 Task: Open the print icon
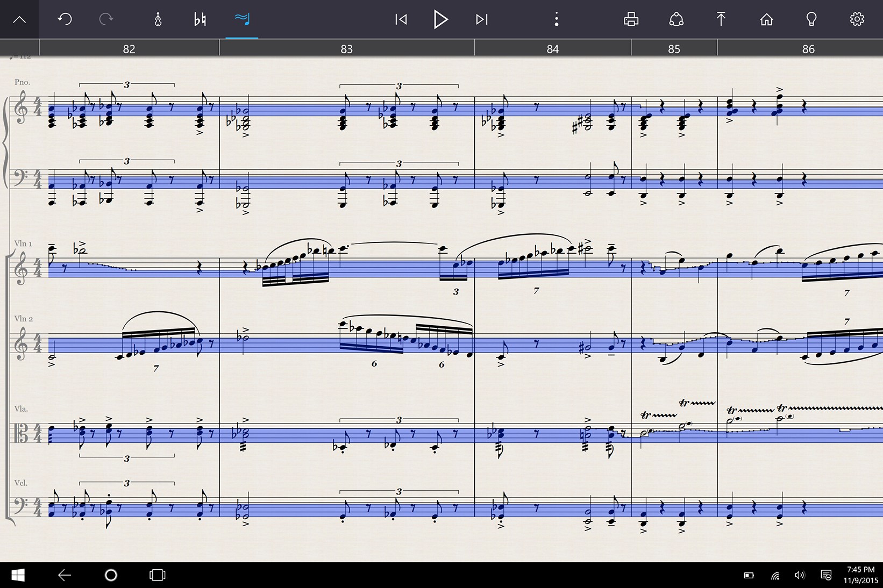click(x=630, y=19)
